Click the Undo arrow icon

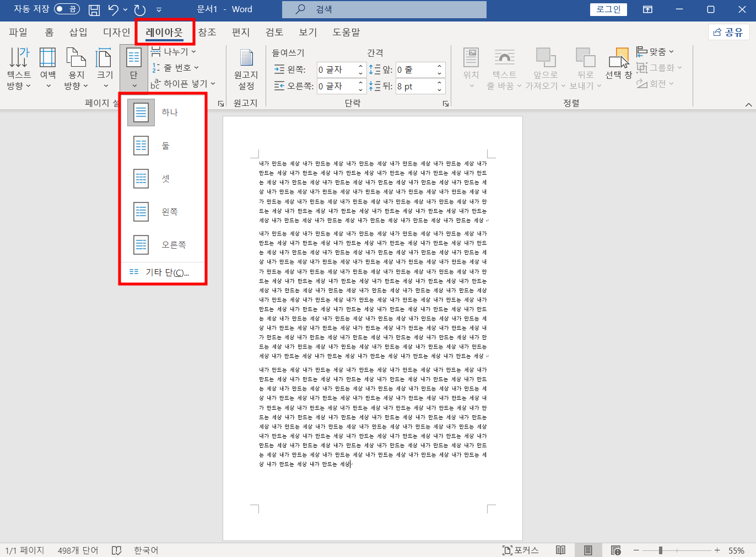[113, 9]
